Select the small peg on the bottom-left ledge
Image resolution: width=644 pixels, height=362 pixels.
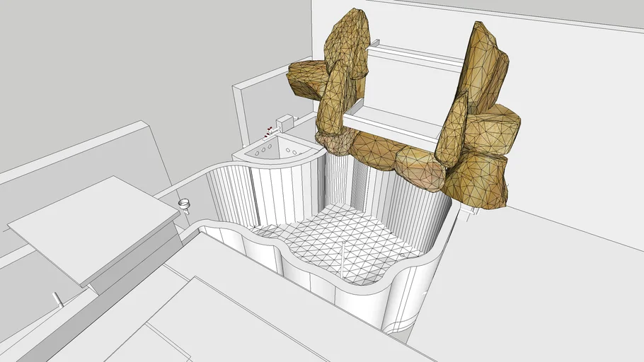point(57,300)
